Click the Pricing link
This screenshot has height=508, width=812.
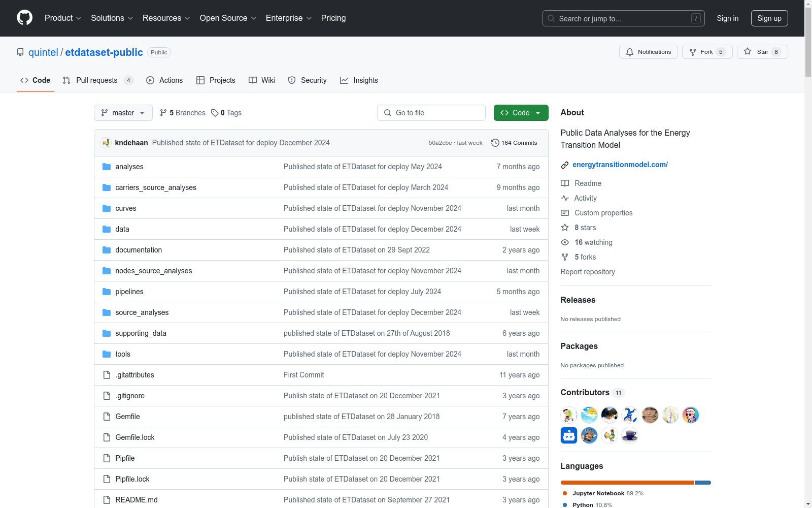(333, 18)
